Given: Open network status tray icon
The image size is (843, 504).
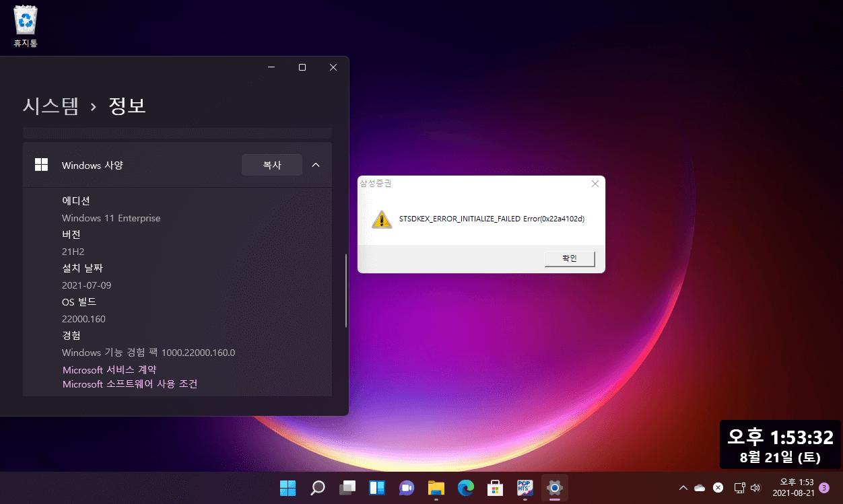Looking at the screenshot, I should (739, 488).
